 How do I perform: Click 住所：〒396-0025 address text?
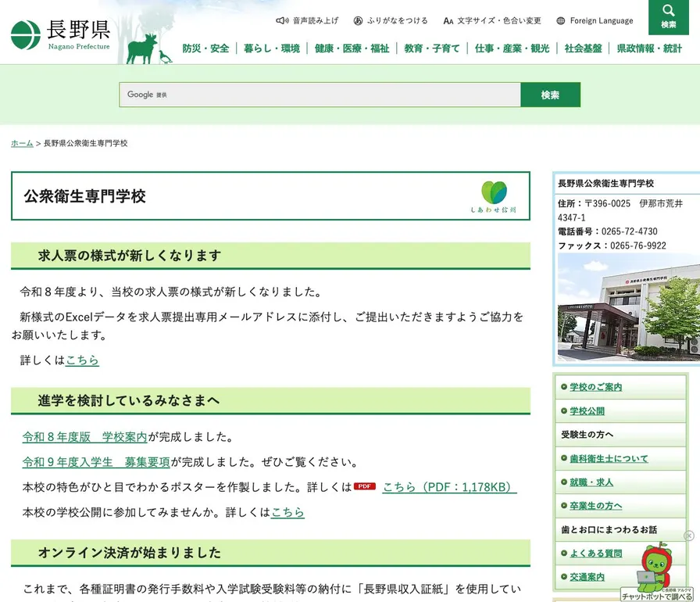620,210
